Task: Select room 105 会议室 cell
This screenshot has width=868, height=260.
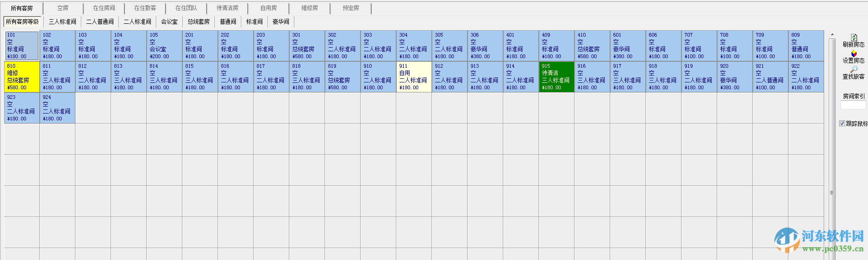Action: [165, 46]
